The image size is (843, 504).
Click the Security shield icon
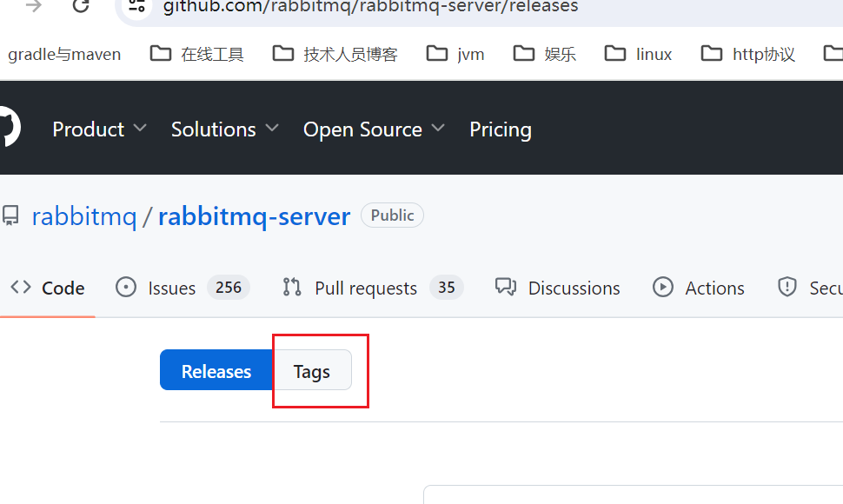pyautogui.click(x=787, y=287)
